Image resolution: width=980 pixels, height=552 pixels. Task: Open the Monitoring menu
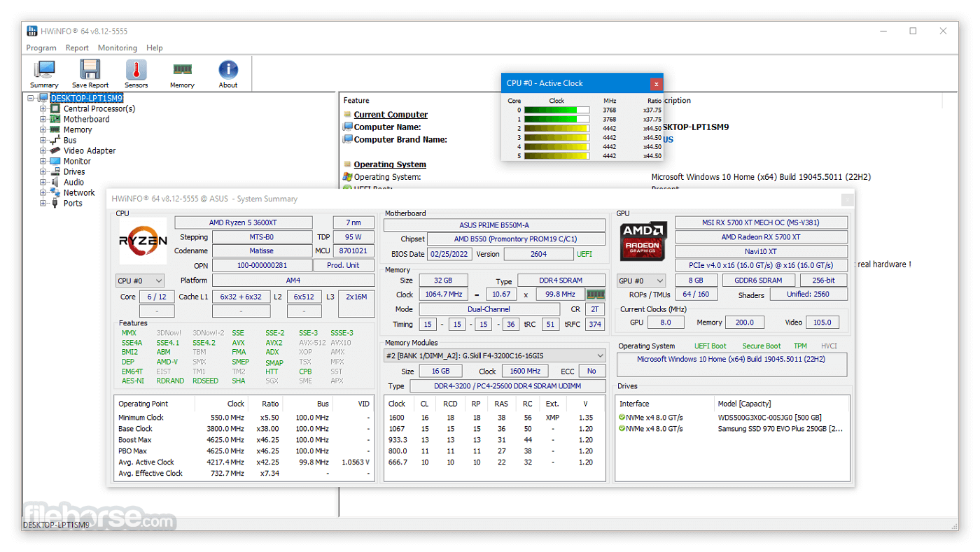118,48
